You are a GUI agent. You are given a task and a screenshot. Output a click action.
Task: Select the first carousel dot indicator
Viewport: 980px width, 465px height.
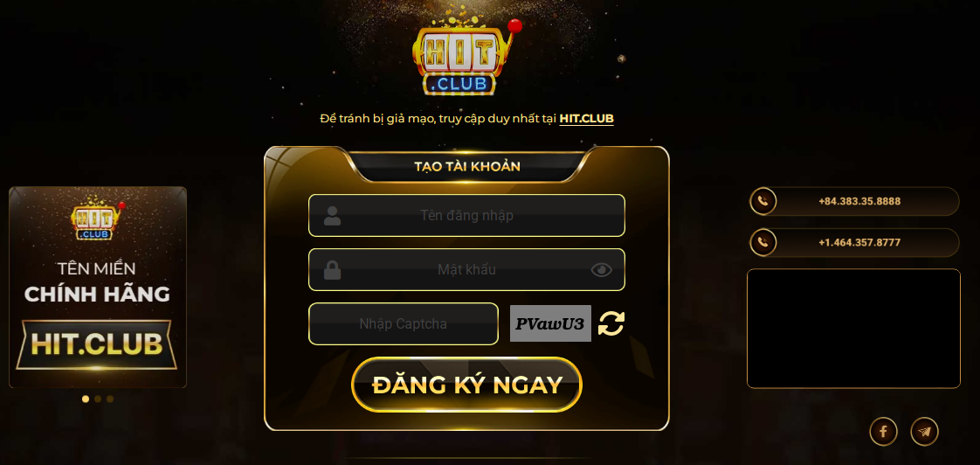click(86, 399)
